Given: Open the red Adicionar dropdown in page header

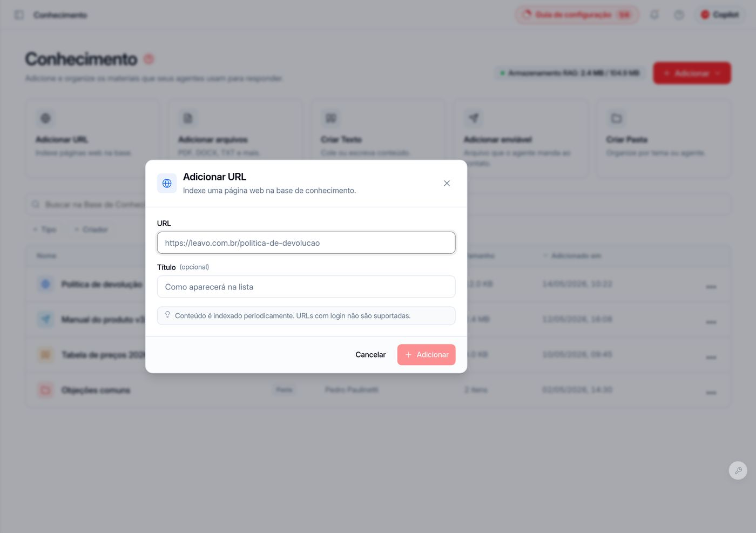Looking at the screenshot, I should [x=692, y=73].
